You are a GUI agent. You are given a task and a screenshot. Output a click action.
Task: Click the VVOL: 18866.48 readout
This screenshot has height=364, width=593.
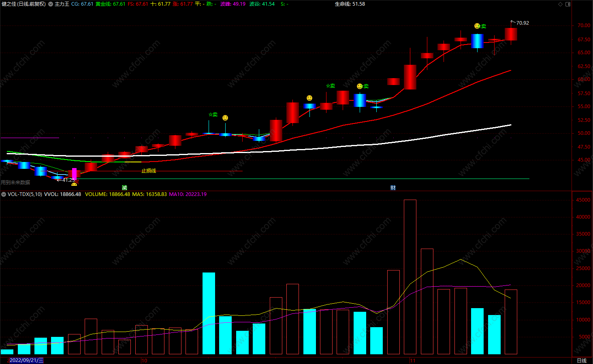click(x=62, y=194)
